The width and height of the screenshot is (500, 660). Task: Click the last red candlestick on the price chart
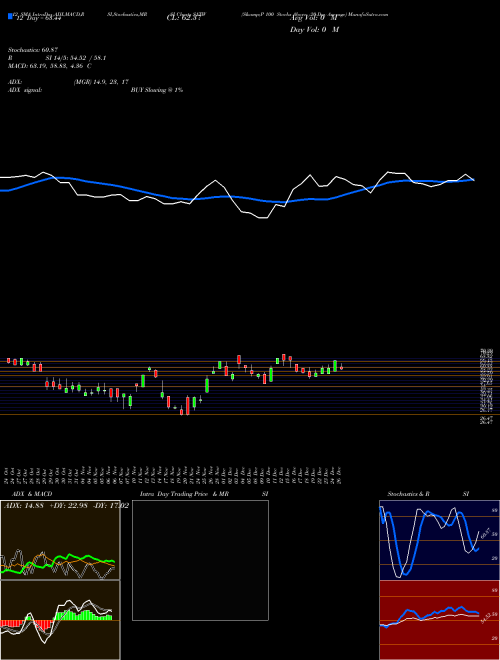click(341, 367)
